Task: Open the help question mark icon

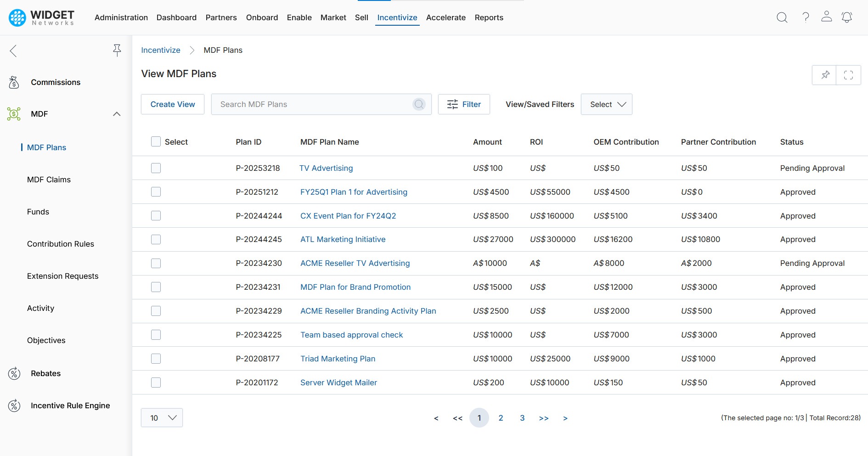Action: (x=806, y=17)
